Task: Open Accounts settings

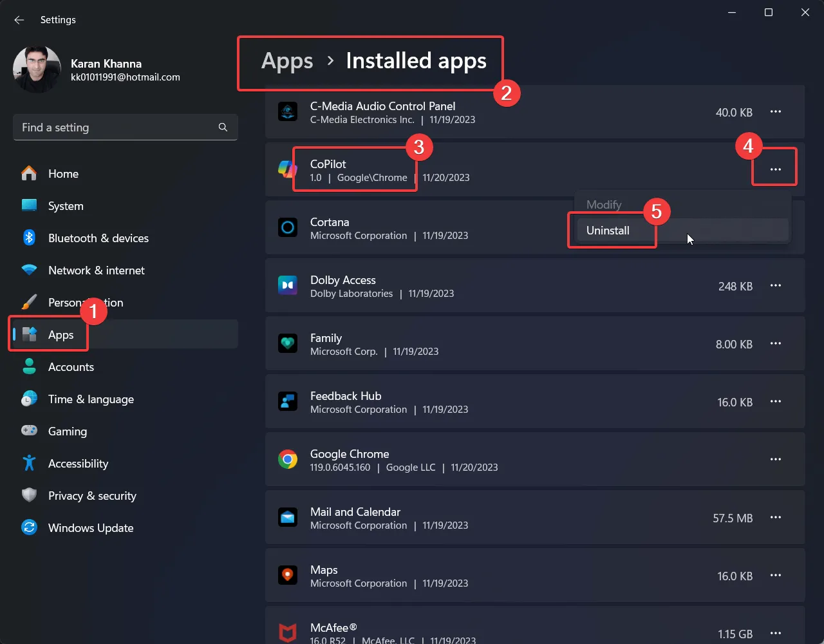Action: 126,367
